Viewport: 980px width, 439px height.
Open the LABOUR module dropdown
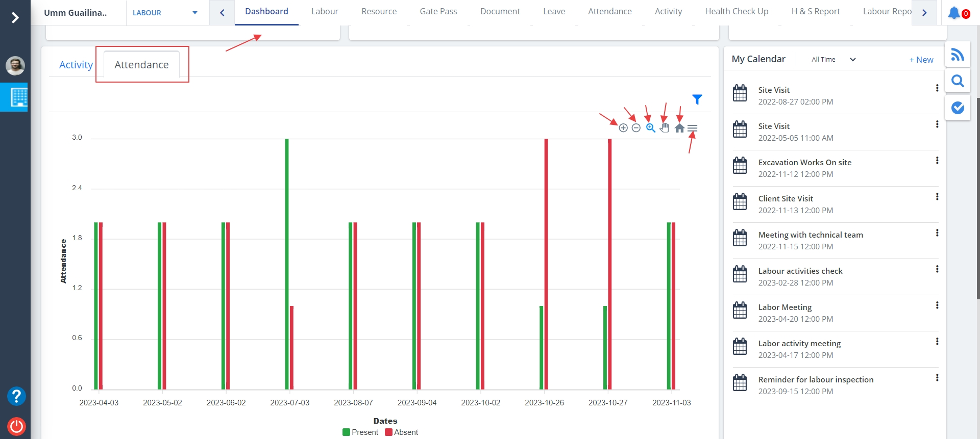[x=165, y=13]
